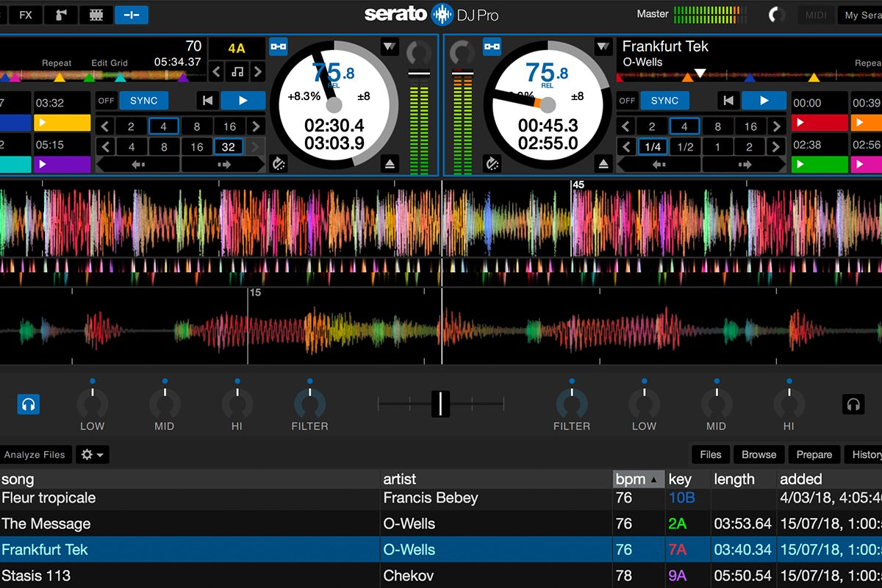This screenshot has height=588, width=882.
Task: Click the MIDI button in the top bar
Action: tap(815, 14)
